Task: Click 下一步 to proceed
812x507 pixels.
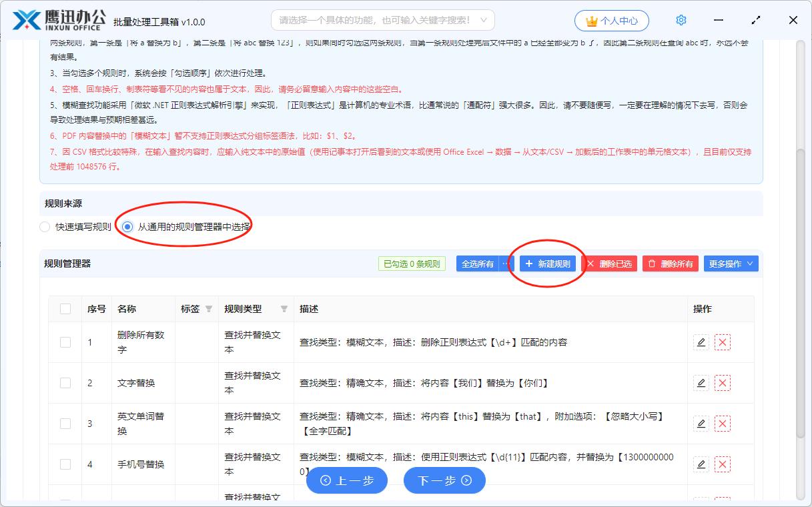Action: tap(444, 480)
